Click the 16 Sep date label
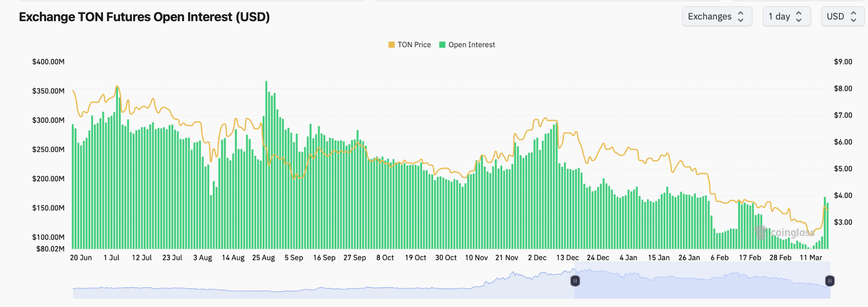This screenshot has height=307, width=868. pos(324,258)
